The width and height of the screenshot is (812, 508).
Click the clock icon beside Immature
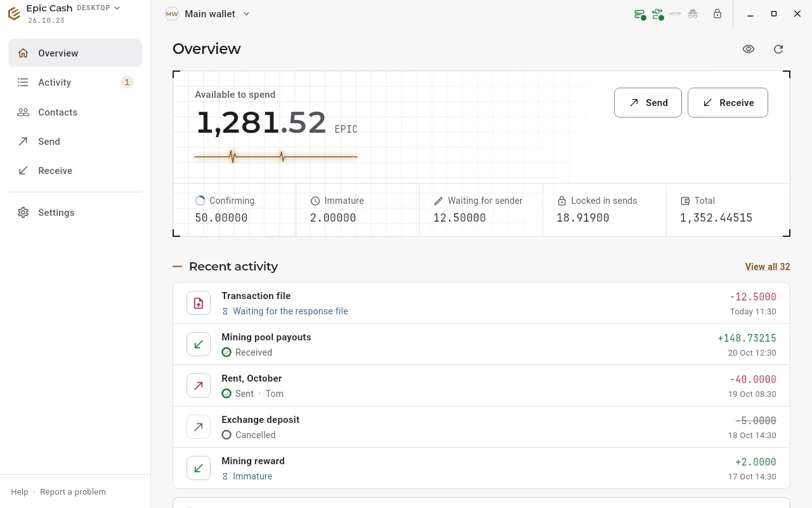[315, 201]
